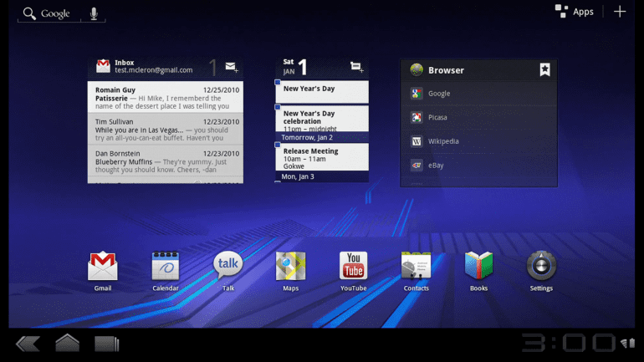Tap the Google search magnifier icon
The image size is (644, 362).
[29, 13]
